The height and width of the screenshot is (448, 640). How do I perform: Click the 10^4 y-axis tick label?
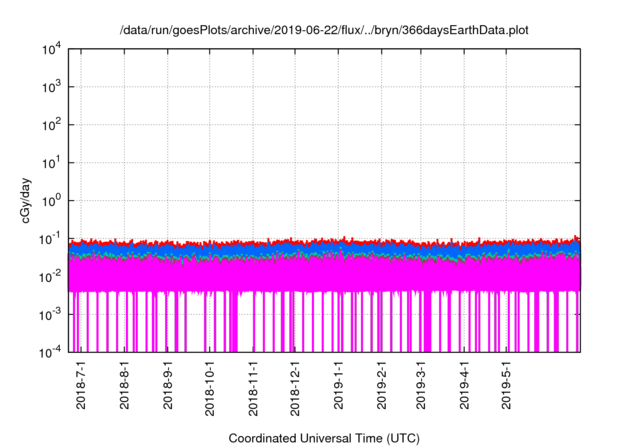(52, 49)
